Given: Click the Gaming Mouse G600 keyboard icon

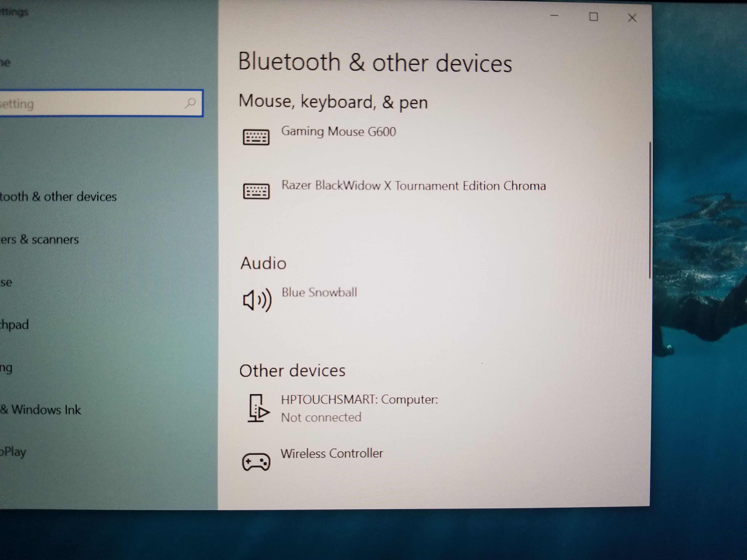Looking at the screenshot, I should [x=256, y=137].
